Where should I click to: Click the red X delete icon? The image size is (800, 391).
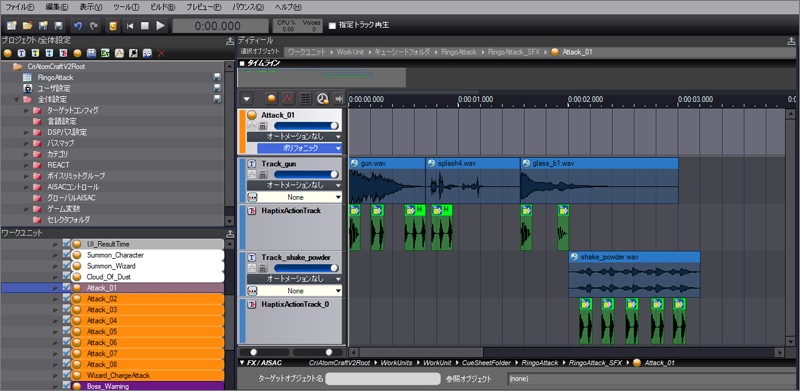(161, 53)
